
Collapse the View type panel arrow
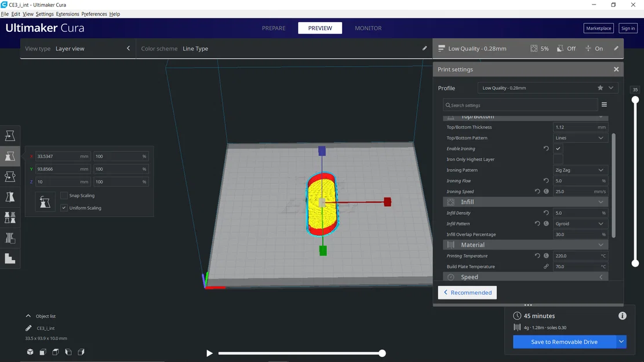pos(128,49)
